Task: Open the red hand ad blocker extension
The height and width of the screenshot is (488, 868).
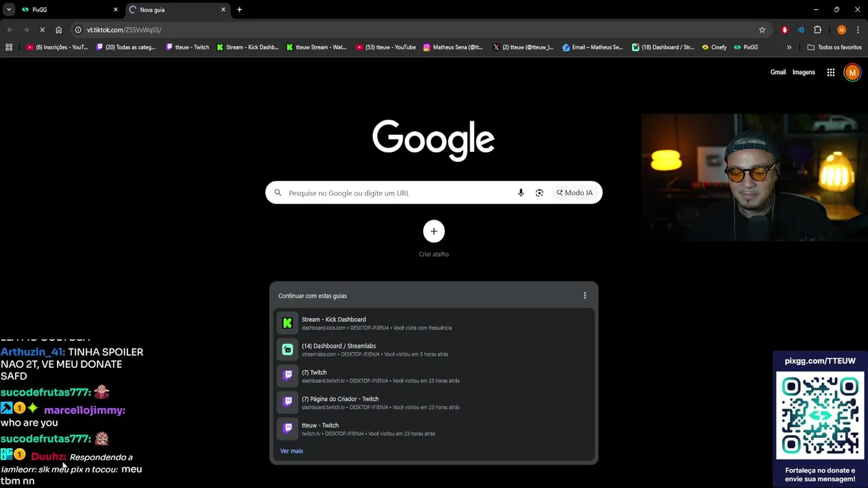Action: point(785,30)
